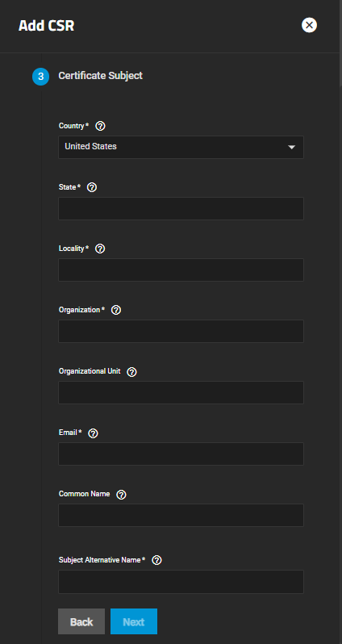Select the Organization input field

pyautogui.click(x=181, y=331)
